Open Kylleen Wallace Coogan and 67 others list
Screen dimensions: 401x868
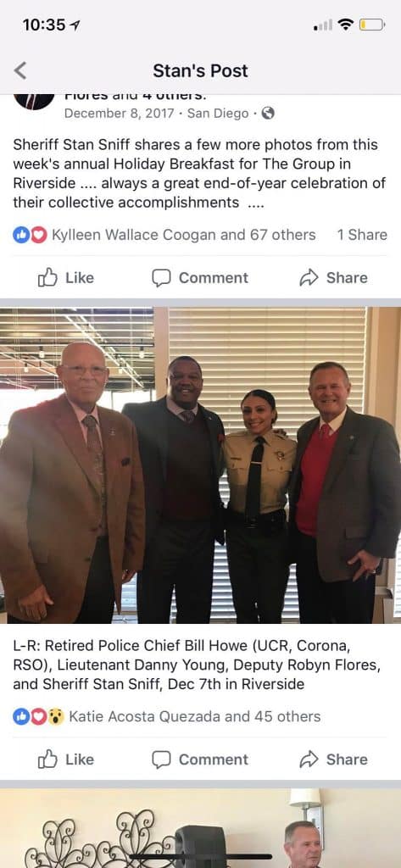click(x=183, y=236)
